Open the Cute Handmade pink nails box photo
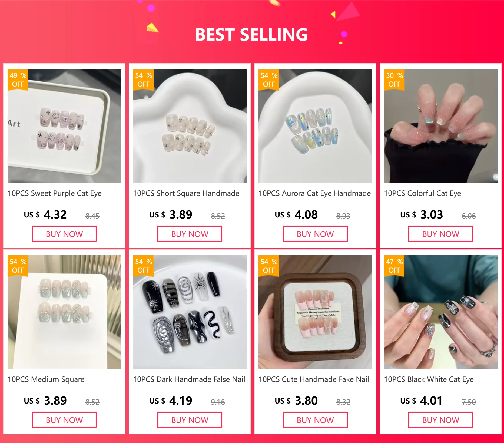The height and width of the screenshot is (443, 504). coord(315,312)
